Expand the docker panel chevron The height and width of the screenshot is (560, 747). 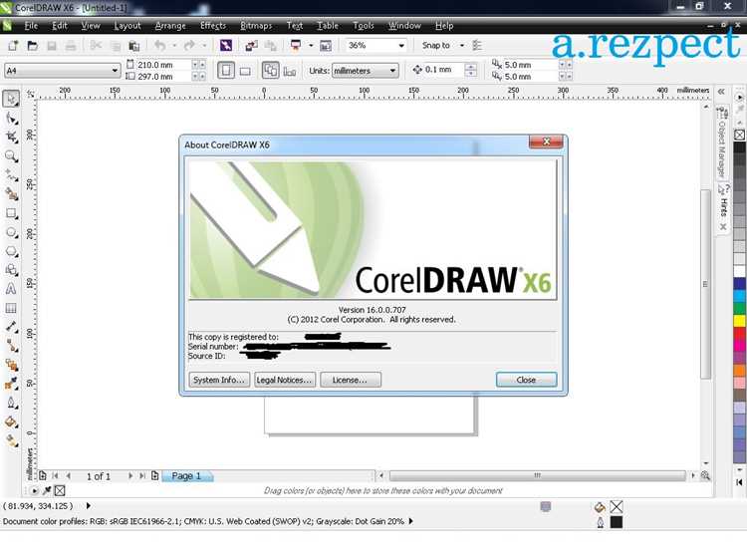point(721,92)
